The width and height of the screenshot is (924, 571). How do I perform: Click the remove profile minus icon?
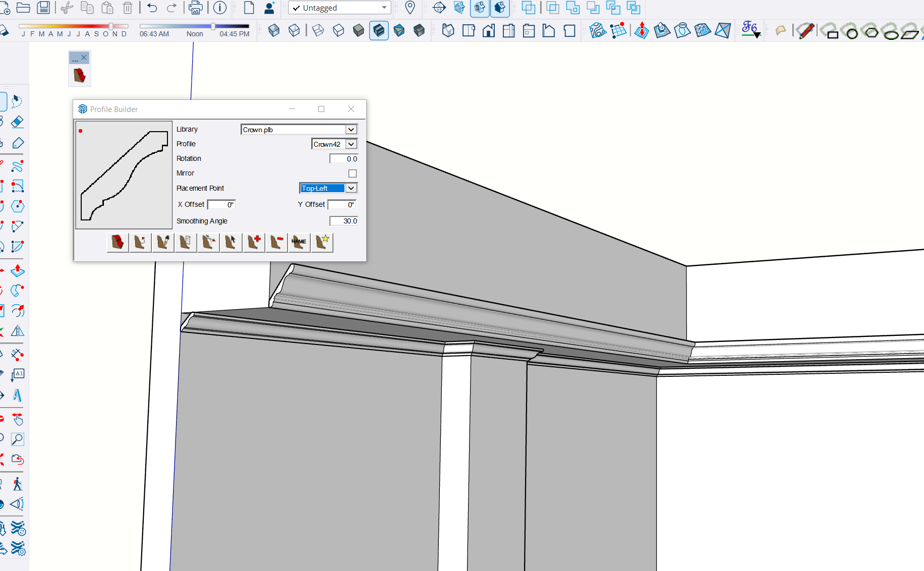pos(276,243)
